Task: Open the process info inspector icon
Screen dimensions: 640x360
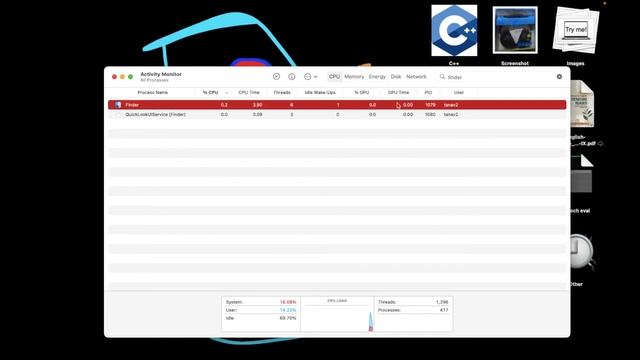Action: tap(291, 77)
